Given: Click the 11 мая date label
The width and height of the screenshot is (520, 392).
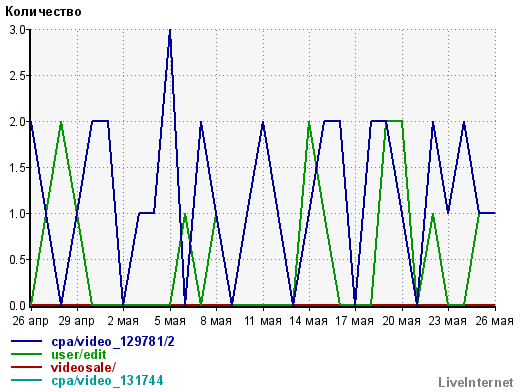Looking at the screenshot, I should 263,321.
